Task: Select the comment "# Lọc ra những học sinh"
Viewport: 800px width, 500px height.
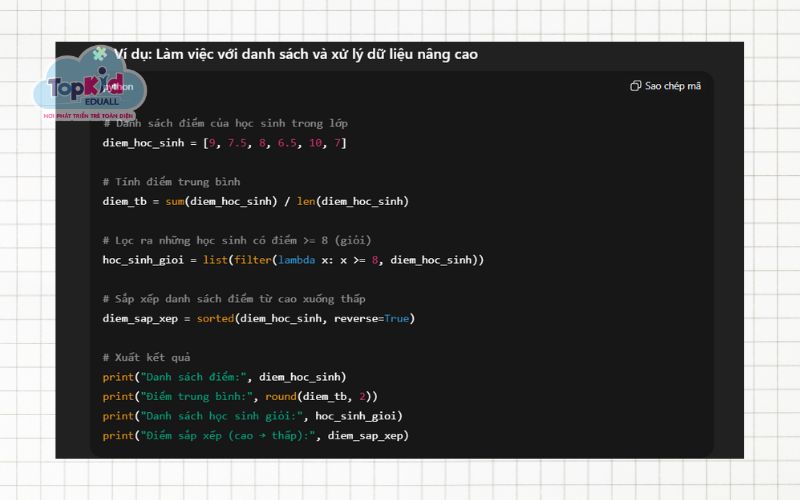Action: [x=236, y=240]
